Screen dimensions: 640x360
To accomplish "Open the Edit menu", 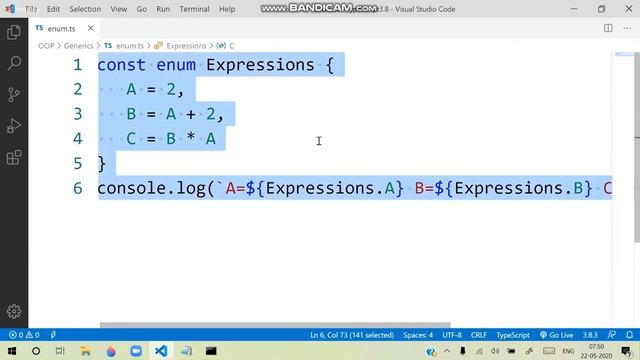I will 53,9.
